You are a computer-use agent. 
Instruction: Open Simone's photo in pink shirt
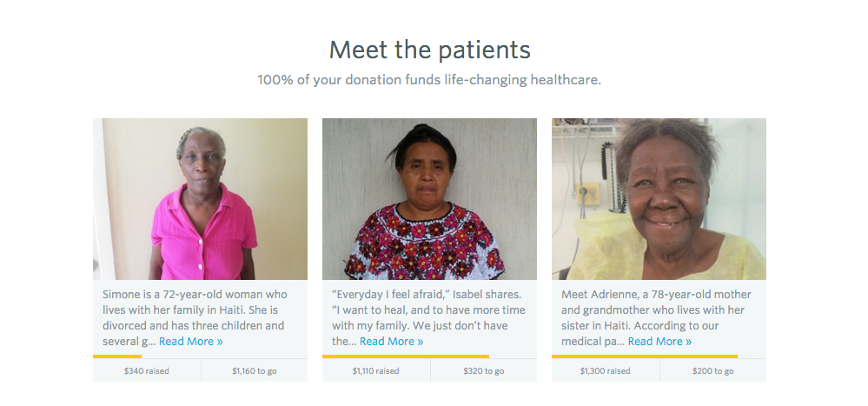(200, 199)
